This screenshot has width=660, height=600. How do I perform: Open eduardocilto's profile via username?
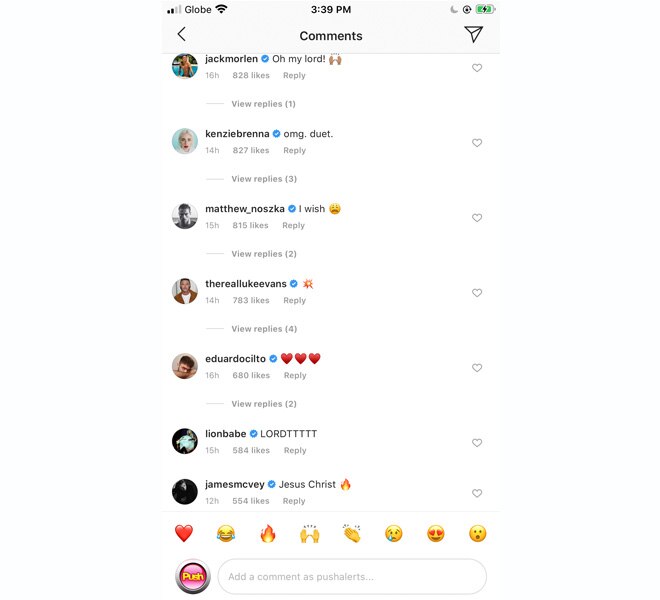235,358
